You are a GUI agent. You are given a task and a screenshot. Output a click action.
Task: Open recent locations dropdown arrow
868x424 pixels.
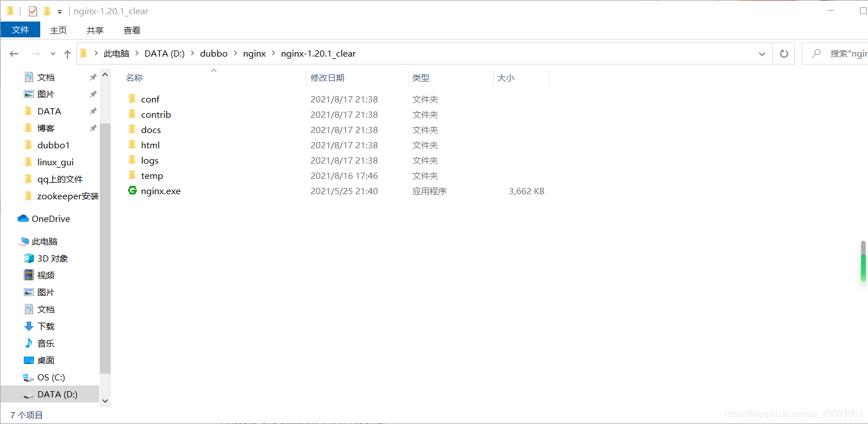(x=53, y=54)
